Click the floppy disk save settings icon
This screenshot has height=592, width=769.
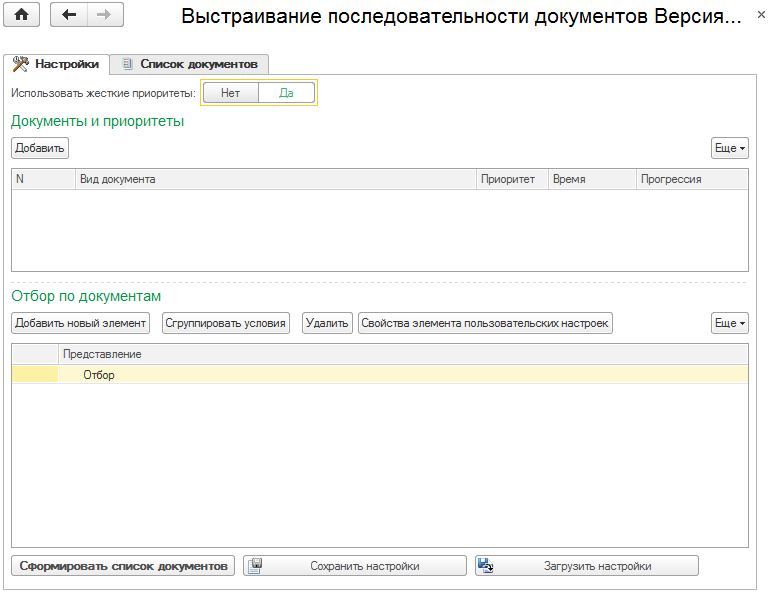[x=255, y=566]
